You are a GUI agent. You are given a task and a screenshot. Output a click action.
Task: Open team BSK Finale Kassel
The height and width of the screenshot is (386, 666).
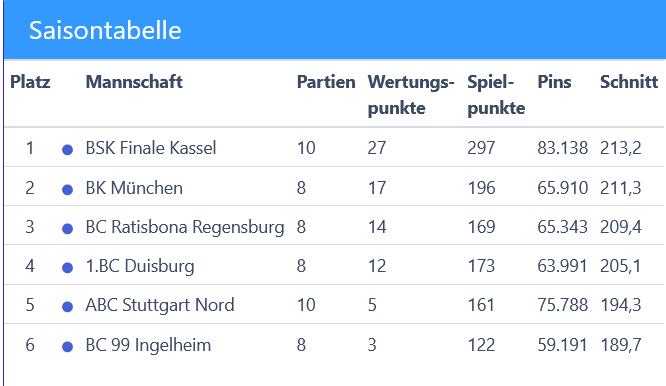pos(151,148)
